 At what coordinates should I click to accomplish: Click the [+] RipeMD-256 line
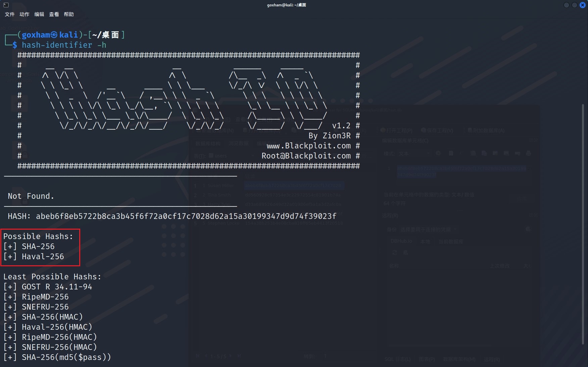(x=36, y=297)
